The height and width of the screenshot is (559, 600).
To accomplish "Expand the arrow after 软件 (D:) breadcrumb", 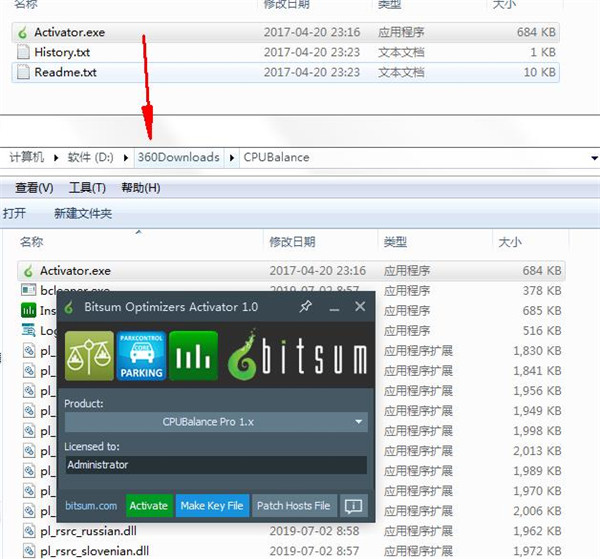I will tap(126, 158).
